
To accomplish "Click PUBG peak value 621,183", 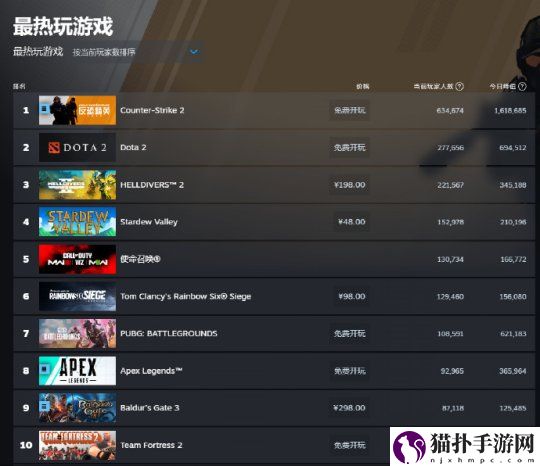I will tap(513, 334).
